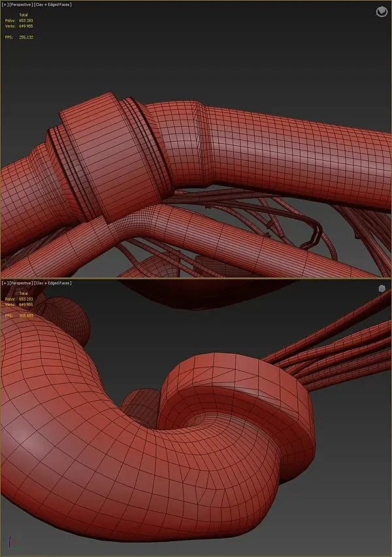Image resolution: width=392 pixels, height=557 pixels.
Task: Open top viewport Clay + Edged Faces shading menu
Action: pyautogui.click(x=53, y=5)
